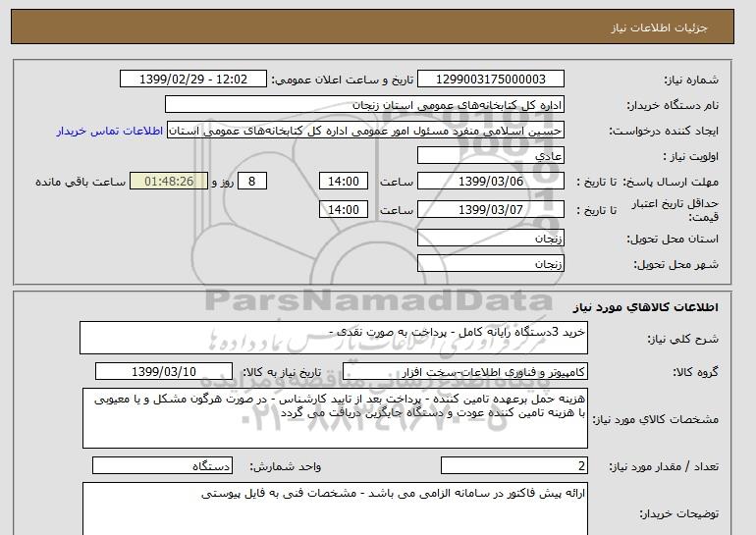Click the need date field 1399/03/10
The width and height of the screenshot is (756, 535).
pos(164,372)
